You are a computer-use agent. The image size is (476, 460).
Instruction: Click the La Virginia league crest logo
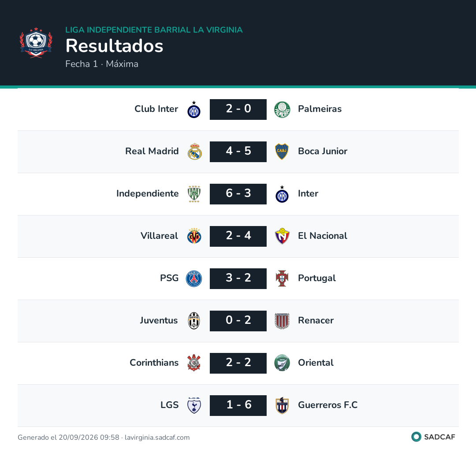(36, 43)
